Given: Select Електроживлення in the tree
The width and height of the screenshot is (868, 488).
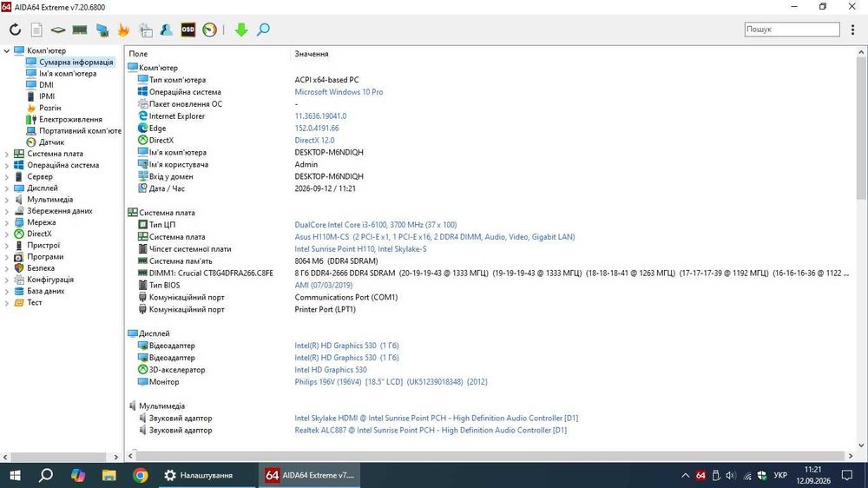Looking at the screenshot, I should click(70, 119).
